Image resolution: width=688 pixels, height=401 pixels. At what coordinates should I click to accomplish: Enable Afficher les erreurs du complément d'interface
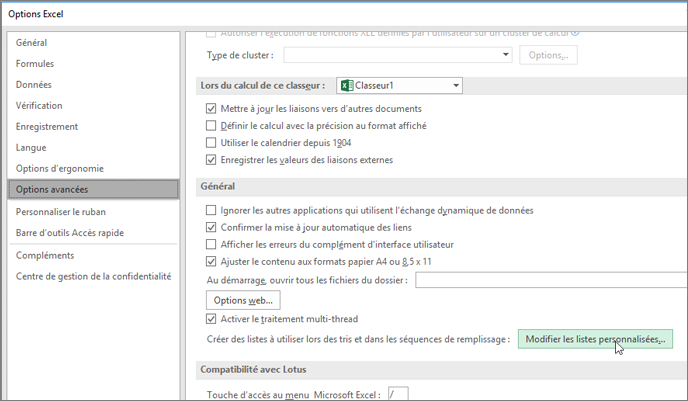pyautogui.click(x=211, y=244)
